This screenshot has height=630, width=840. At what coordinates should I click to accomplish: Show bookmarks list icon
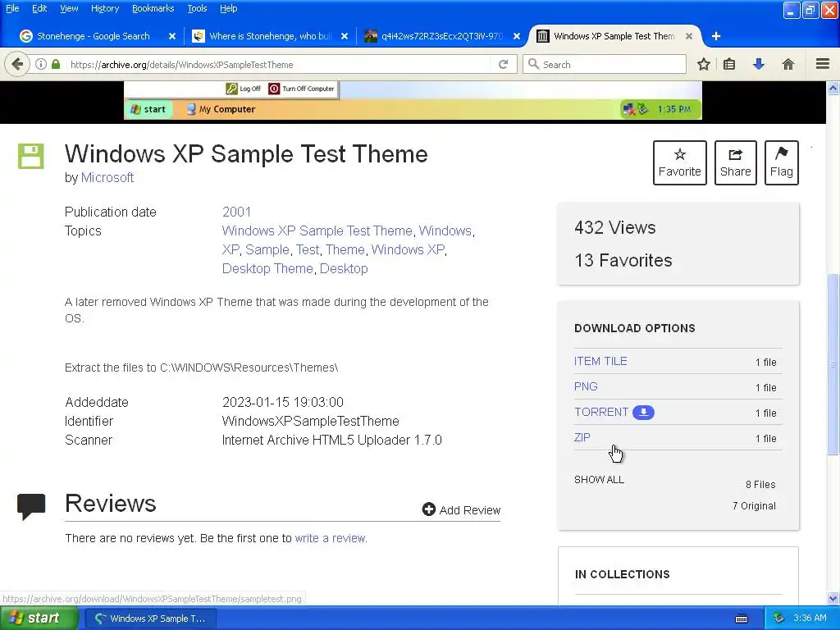point(729,64)
